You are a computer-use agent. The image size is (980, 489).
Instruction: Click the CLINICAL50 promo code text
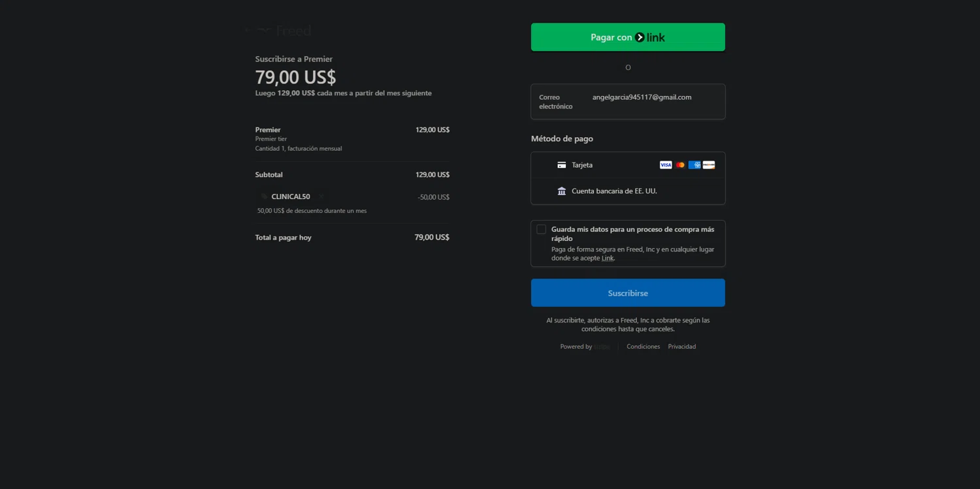291,197
